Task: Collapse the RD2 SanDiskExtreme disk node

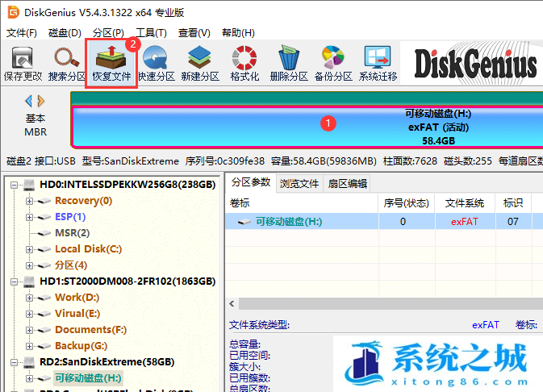Action: [x=14, y=363]
